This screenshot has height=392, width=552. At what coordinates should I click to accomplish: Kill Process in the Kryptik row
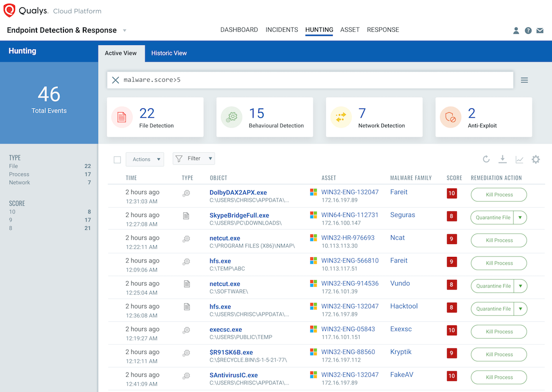pos(499,354)
